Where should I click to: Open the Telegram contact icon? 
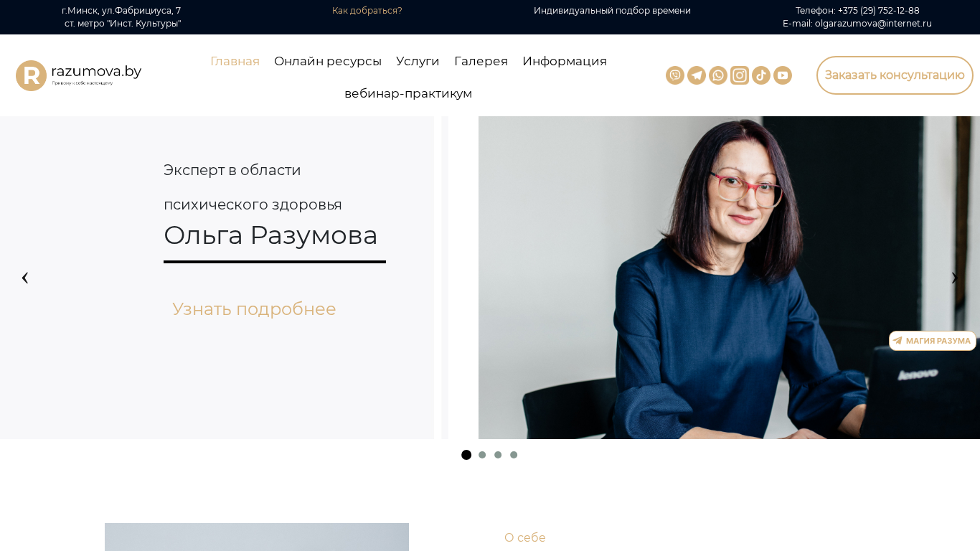(x=697, y=75)
